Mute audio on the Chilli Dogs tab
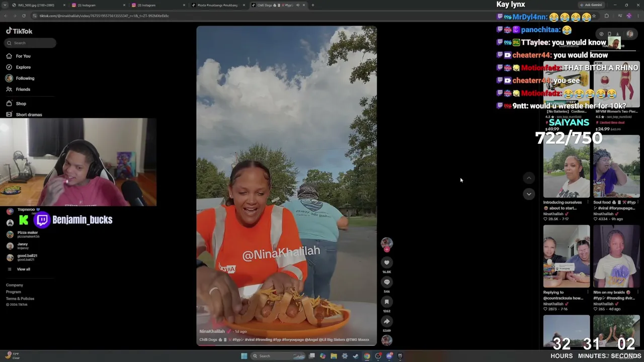This screenshot has height=362, width=644. [297, 5]
